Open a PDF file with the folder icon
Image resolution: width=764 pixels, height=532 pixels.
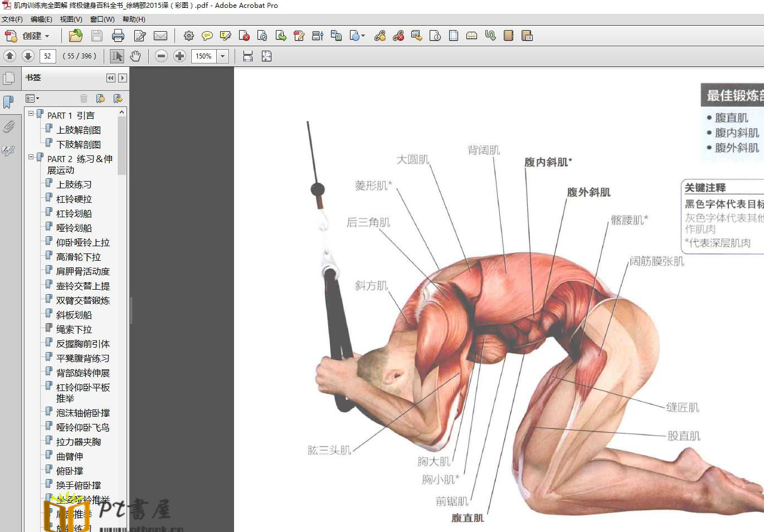coord(75,36)
